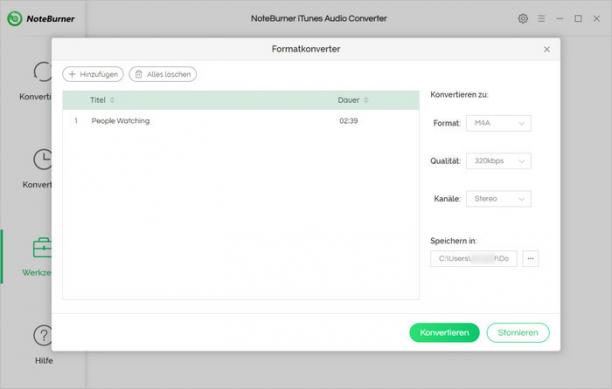612x389 pixels.
Task: Select the People Watching track row
Action: coord(241,121)
